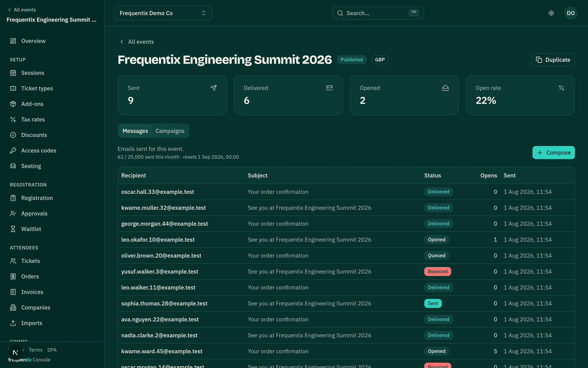Click the back chevron above the event title
The image size is (588, 368).
[x=122, y=42]
